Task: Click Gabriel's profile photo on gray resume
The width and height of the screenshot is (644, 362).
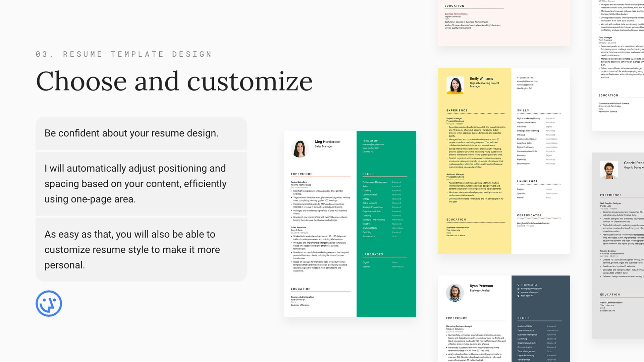Action: pos(609,170)
